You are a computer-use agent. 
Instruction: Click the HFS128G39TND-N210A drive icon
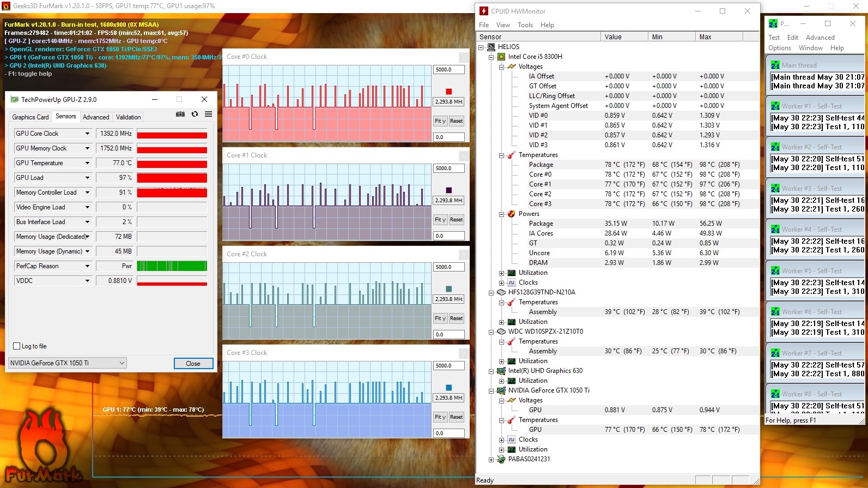(501, 292)
